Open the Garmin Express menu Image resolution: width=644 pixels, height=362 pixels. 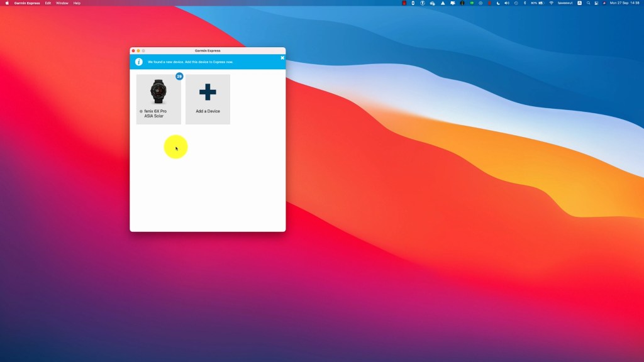(27, 3)
